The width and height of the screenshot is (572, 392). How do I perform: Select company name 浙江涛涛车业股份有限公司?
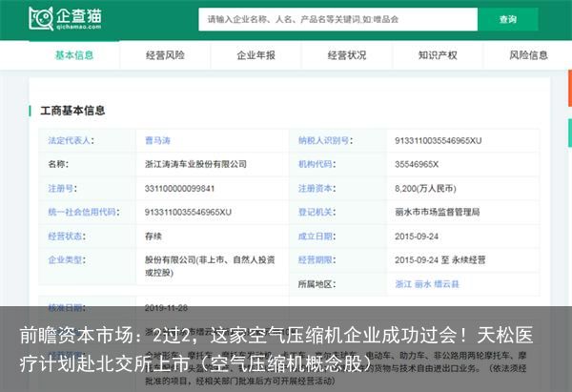(x=195, y=164)
